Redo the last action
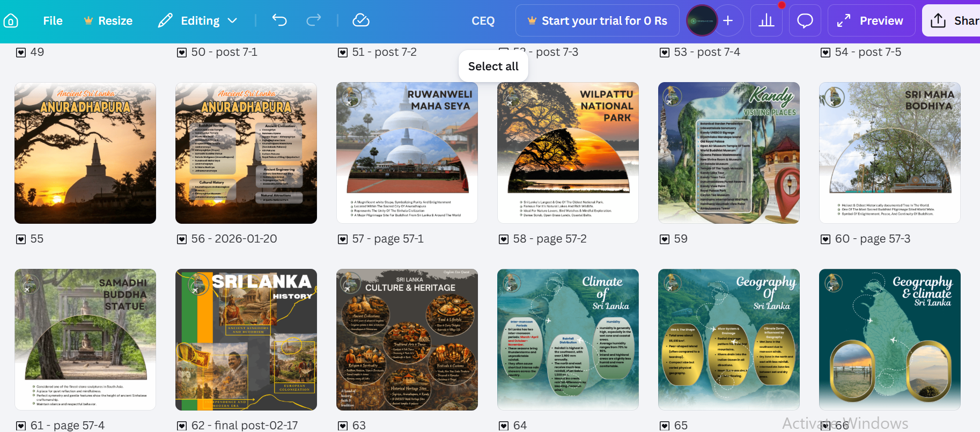Image resolution: width=980 pixels, height=432 pixels. [314, 20]
